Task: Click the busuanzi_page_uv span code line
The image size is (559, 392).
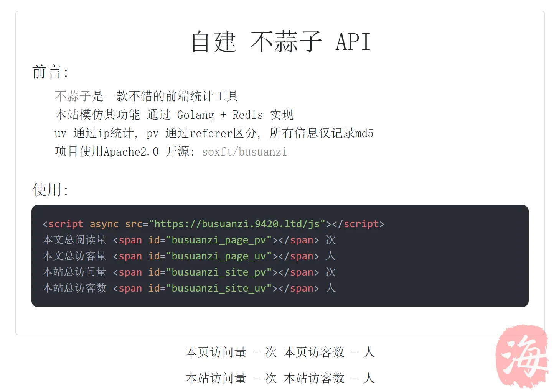Action: (x=189, y=256)
